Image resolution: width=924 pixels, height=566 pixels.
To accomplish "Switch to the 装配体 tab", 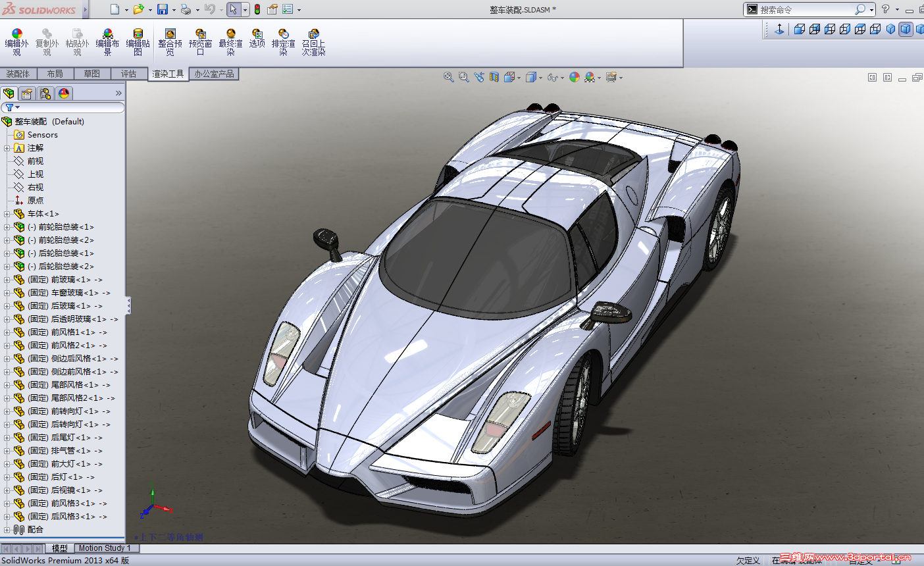I will point(18,74).
